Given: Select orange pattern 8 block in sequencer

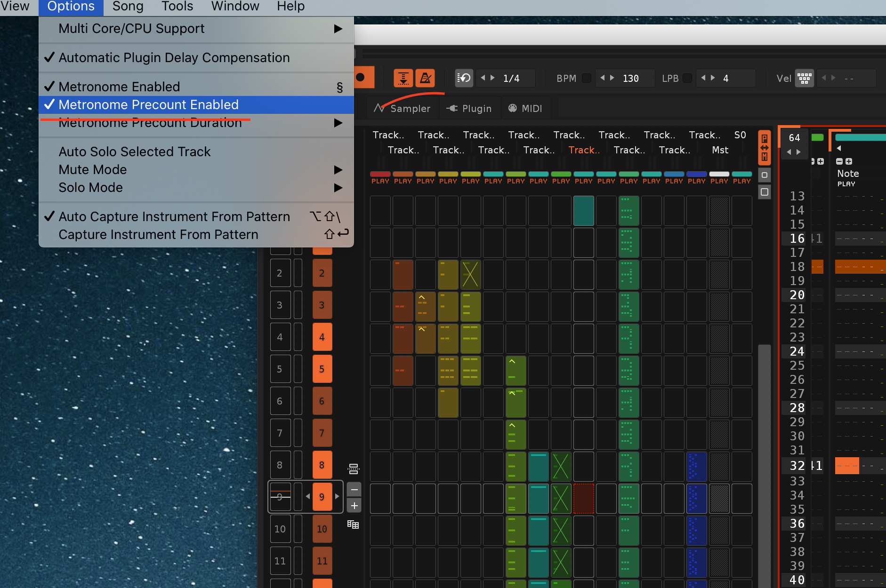Looking at the screenshot, I should pyautogui.click(x=322, y=465).
